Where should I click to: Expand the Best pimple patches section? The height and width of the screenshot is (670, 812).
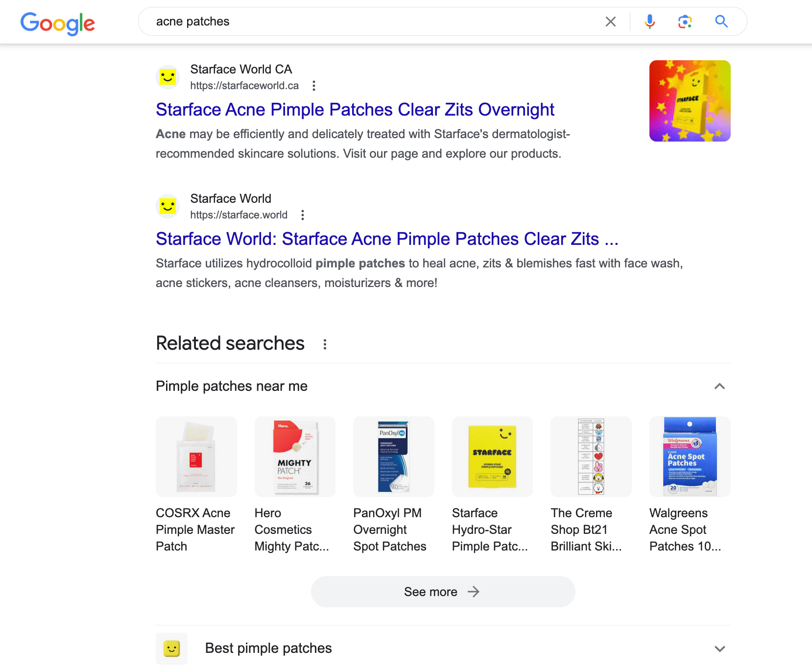pyautogui.click(x=719, y=648)
